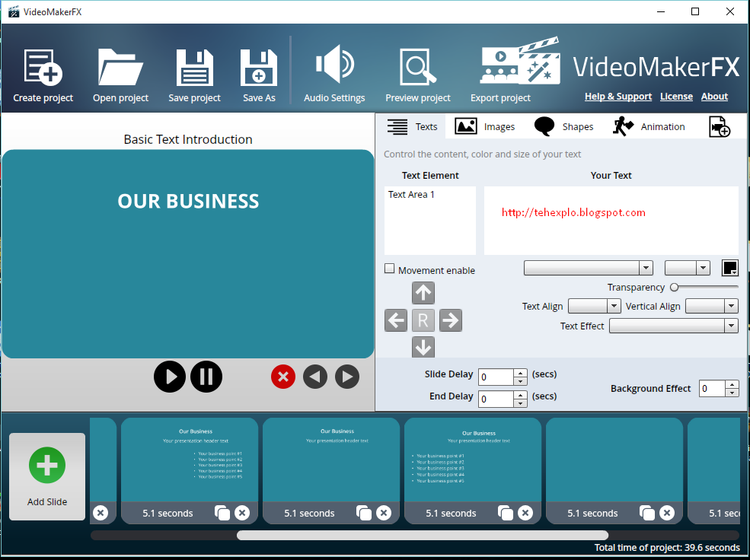Click the Save project floppy icon
The image size is (750, 560).
(194, 68)
